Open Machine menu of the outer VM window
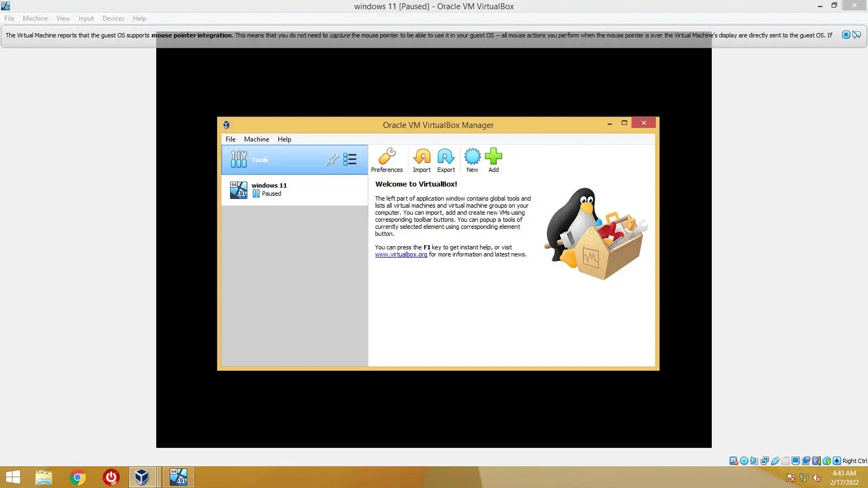The image size is (868, 488). click(x=35, y=18)
